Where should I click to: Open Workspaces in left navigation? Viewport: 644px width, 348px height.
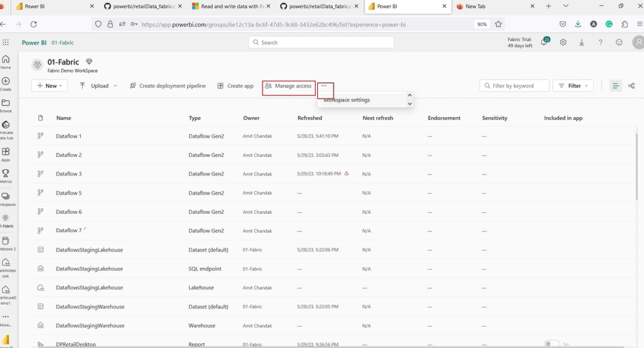coord(7,199)
